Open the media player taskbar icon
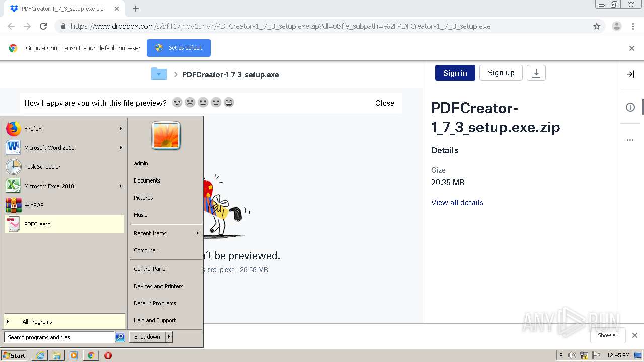This screenshot has height=362, width=644. point(74,355)
